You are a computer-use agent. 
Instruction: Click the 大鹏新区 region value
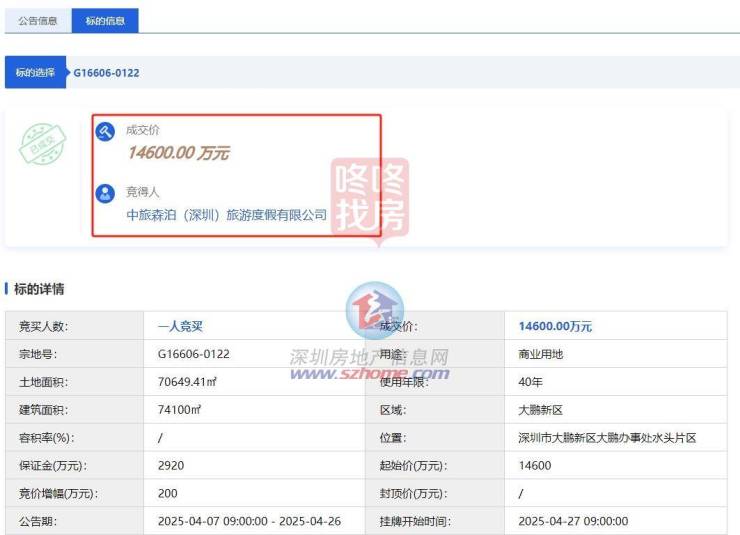tap(541, 410)
